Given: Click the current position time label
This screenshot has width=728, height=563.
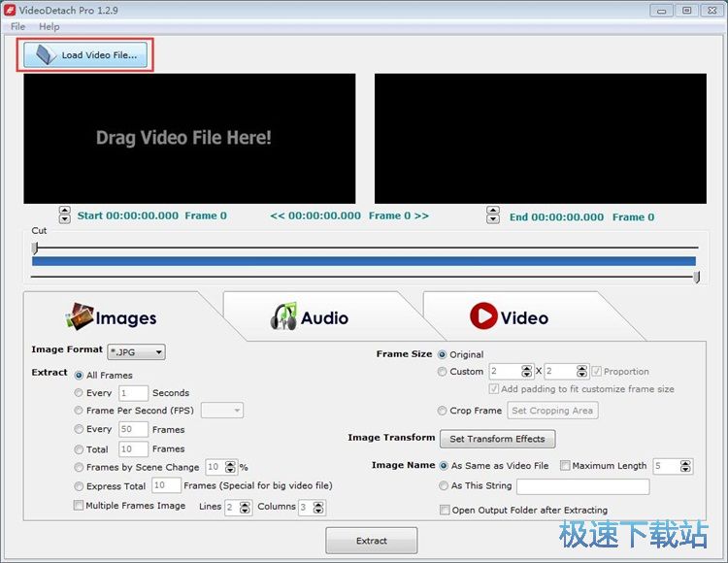Looking at the screenshot, I should tap(349, 215).
